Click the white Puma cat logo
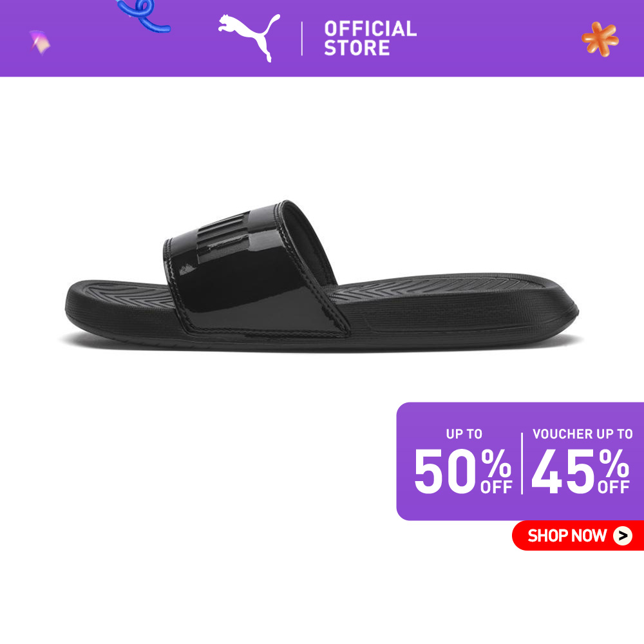 (x=249, y=37)
